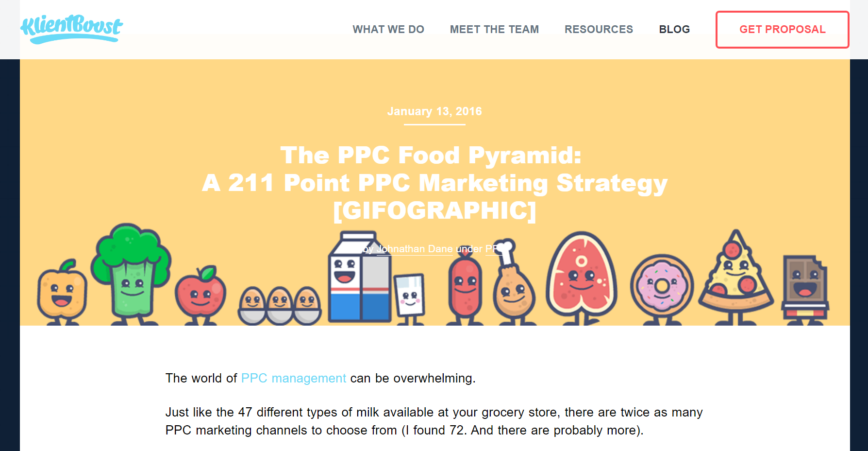
Task: Click the January 13, 2016 date
Action: [x=434, y=111]
